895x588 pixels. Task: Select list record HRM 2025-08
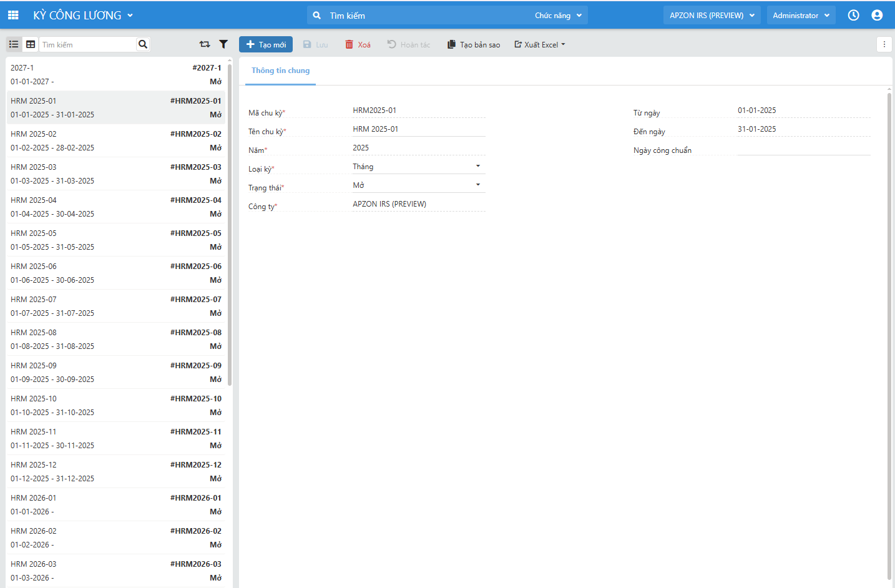pos(116,339)
